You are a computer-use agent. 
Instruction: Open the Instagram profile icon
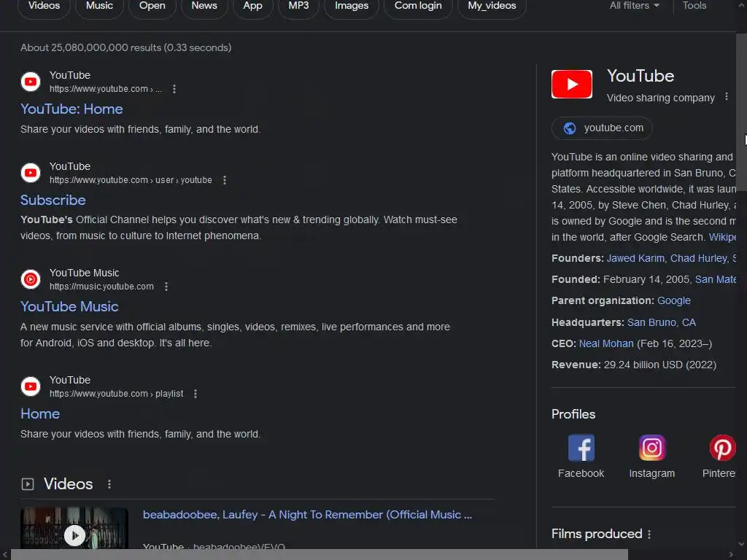tap(651, 448)
